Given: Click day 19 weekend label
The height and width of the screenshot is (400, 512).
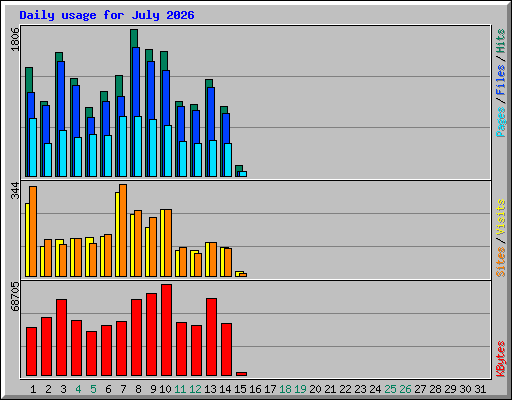Looking at the screenshot, I should tap(300, 389).
